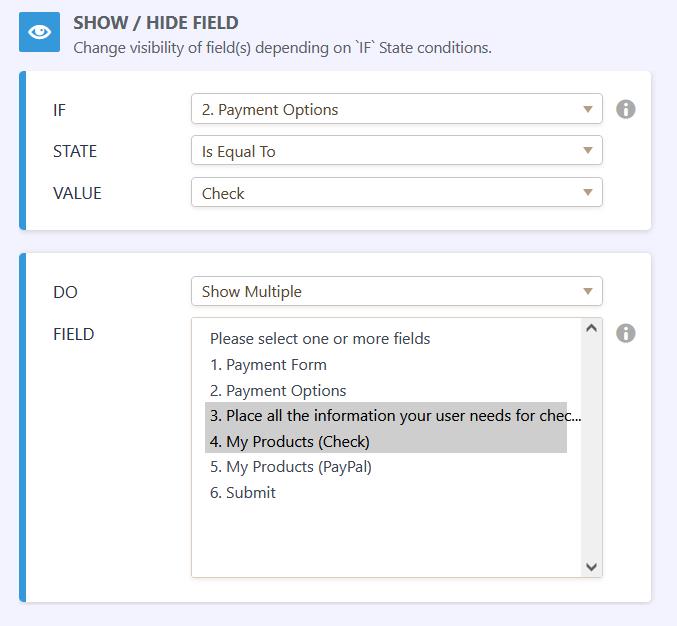Screen dimensions: 677x626
Task: Click 'Please select one or more fields' placeholder
Action: pos(320,339)
